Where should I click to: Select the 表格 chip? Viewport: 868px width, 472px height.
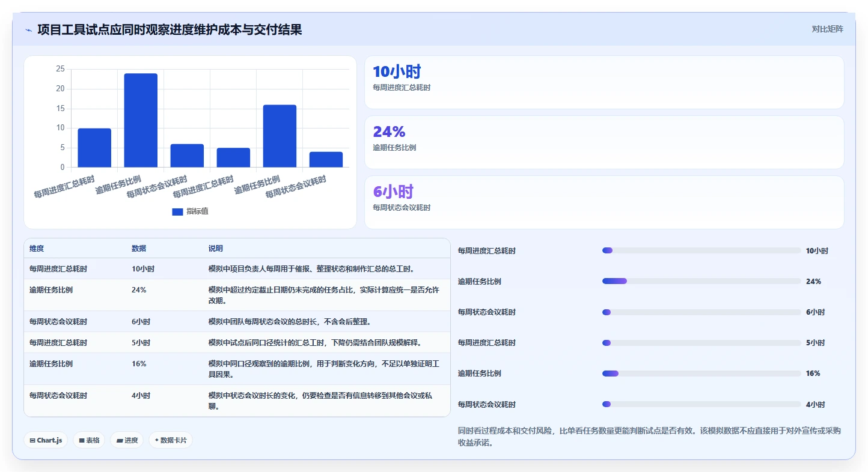coord(89,440)
